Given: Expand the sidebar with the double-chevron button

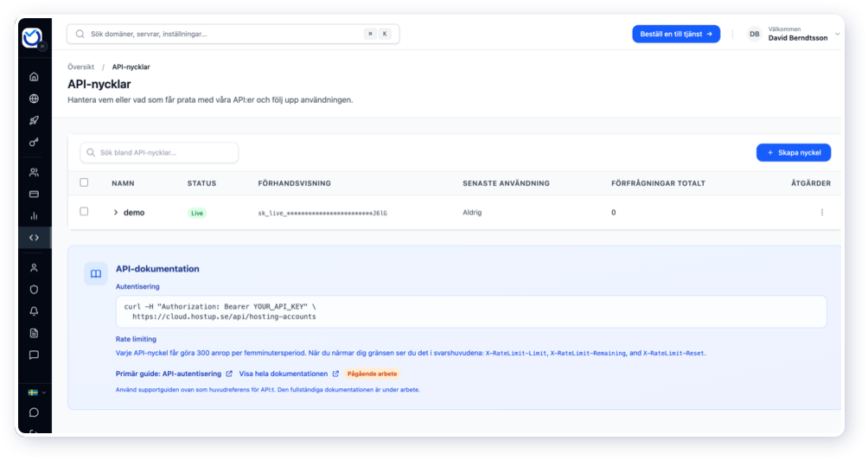Looking at the screenshot, I should (42, 47).
